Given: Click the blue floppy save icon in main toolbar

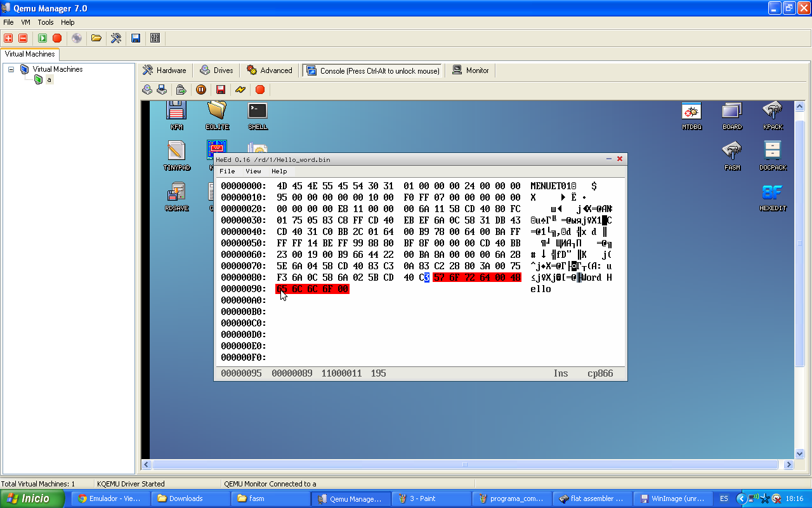Looking at the screenshot, I should 136,38.
